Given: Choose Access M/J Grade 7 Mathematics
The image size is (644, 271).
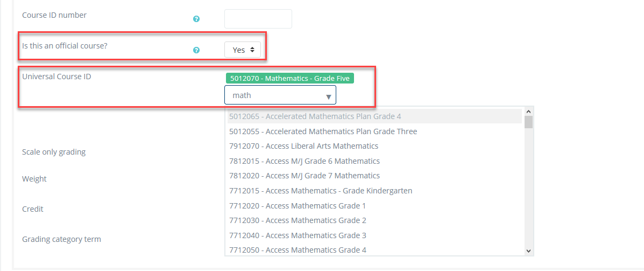Looking at the screenshot, I should point(305,176).
